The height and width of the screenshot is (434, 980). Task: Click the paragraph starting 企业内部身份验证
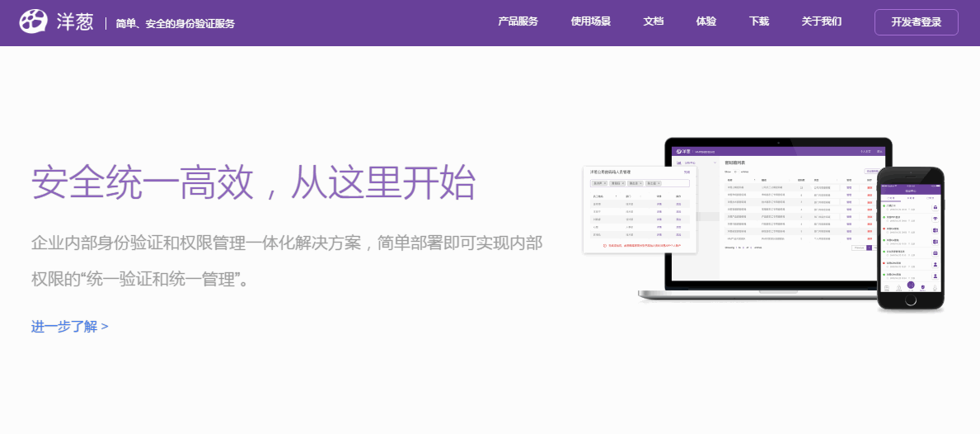tap(287, 261)
